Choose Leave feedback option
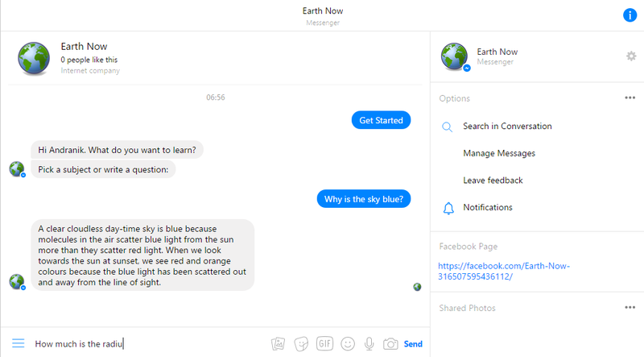Viewport: 644px width, 357px height. point(493,181)
